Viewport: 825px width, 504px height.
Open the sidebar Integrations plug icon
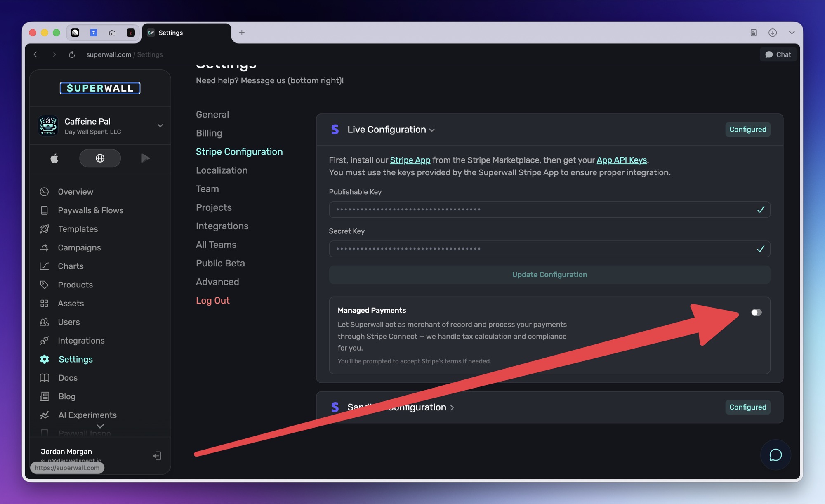(x=44, y=341)
